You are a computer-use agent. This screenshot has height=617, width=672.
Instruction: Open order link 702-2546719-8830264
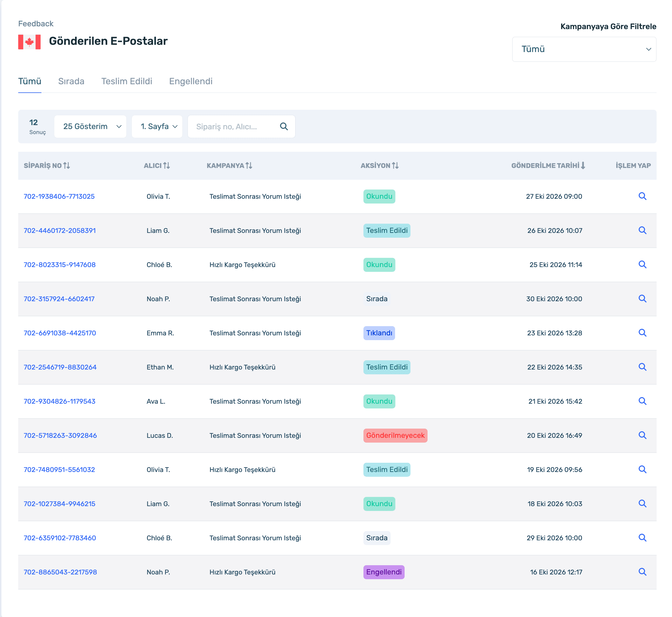coord(60,367)
